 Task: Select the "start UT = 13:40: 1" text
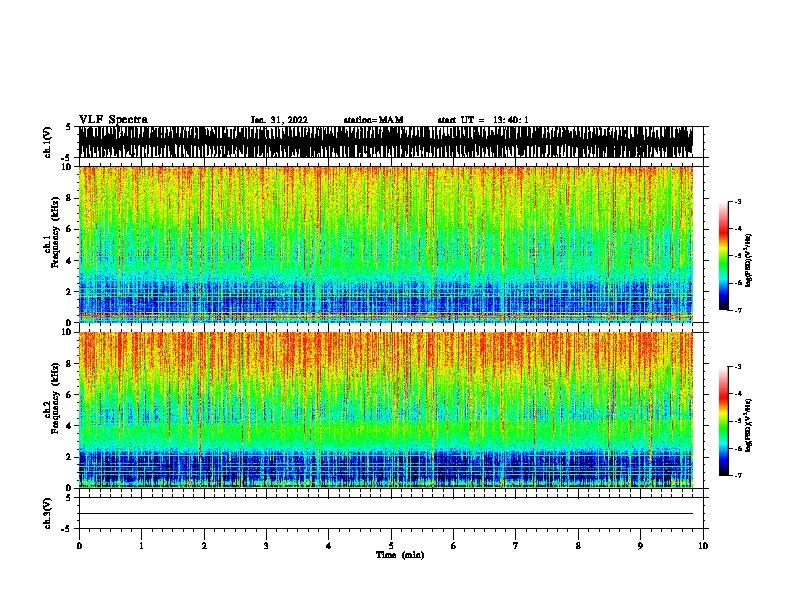pos(483,120)
